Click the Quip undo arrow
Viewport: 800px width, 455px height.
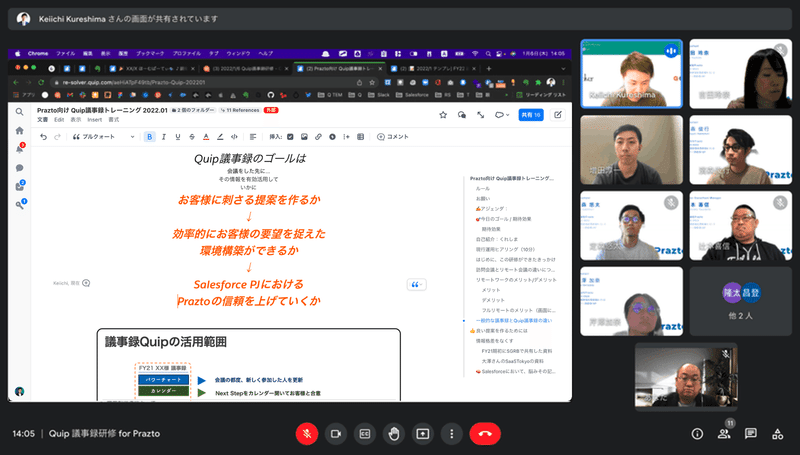click(x=43, y=137)
